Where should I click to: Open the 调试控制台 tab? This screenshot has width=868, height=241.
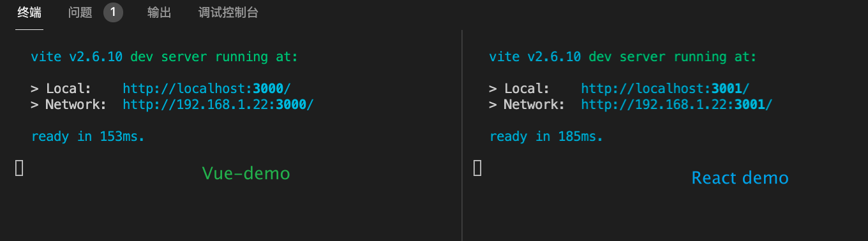coord(228,13)
